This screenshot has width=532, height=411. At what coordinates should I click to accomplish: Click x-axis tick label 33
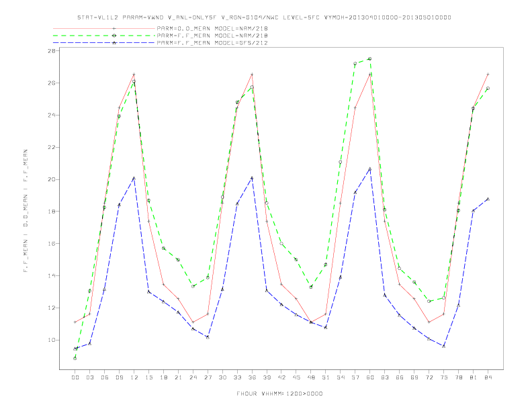click(237, 377)
